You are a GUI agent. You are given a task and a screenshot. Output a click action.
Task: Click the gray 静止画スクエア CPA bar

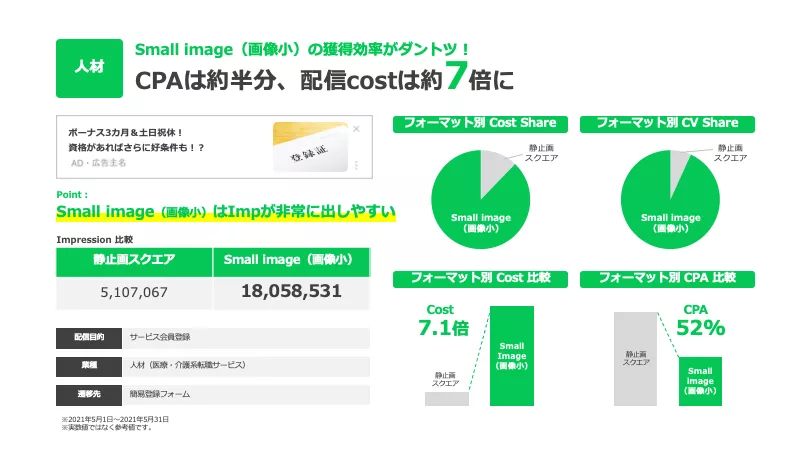coord(635,358)
